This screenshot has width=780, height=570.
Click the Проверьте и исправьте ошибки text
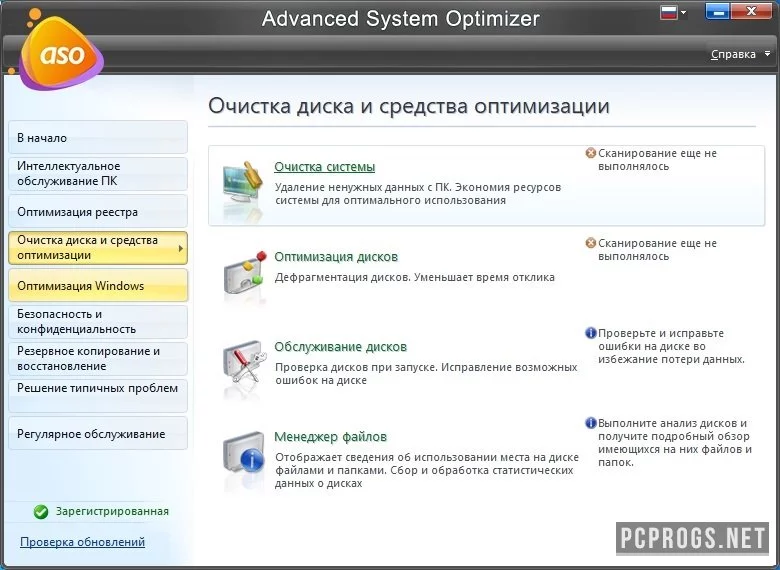pos(671,346)
